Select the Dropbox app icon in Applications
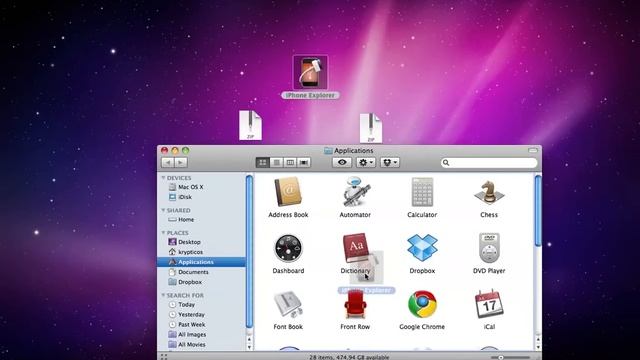 422,247
